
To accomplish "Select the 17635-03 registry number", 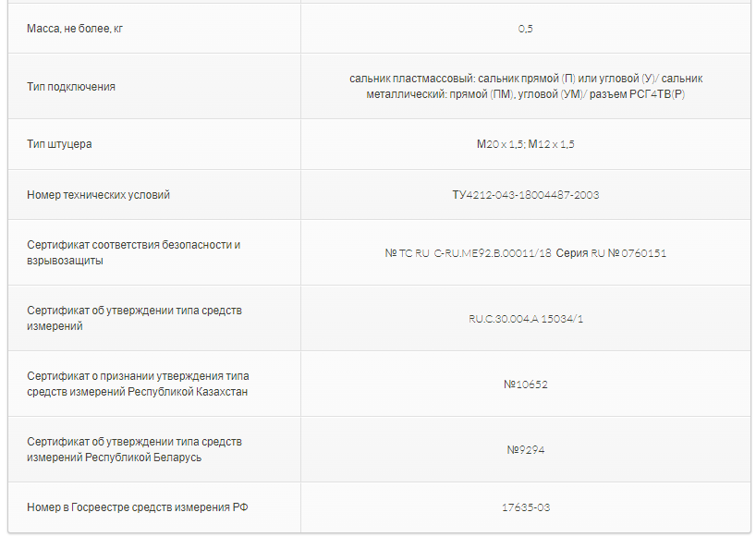I will (526, 507).
